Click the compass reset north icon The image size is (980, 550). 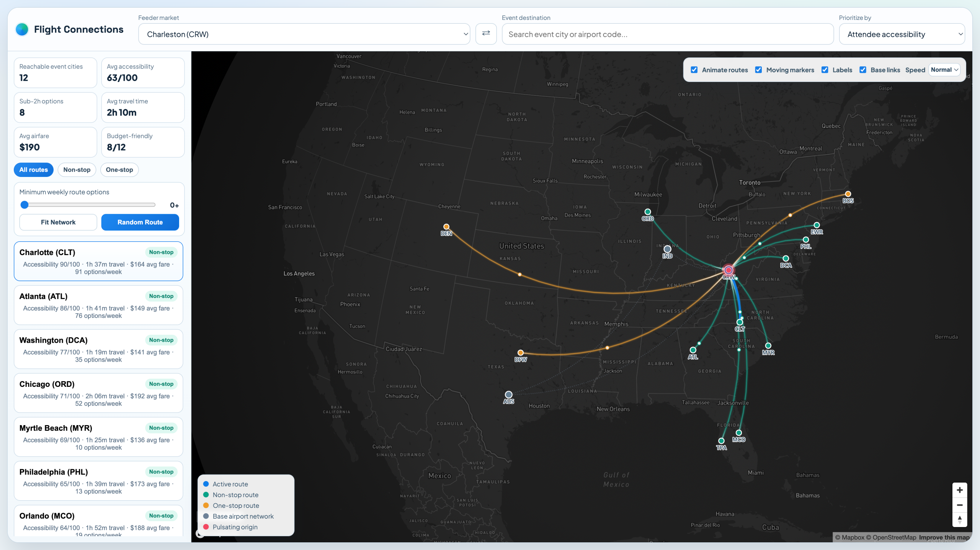959,520
